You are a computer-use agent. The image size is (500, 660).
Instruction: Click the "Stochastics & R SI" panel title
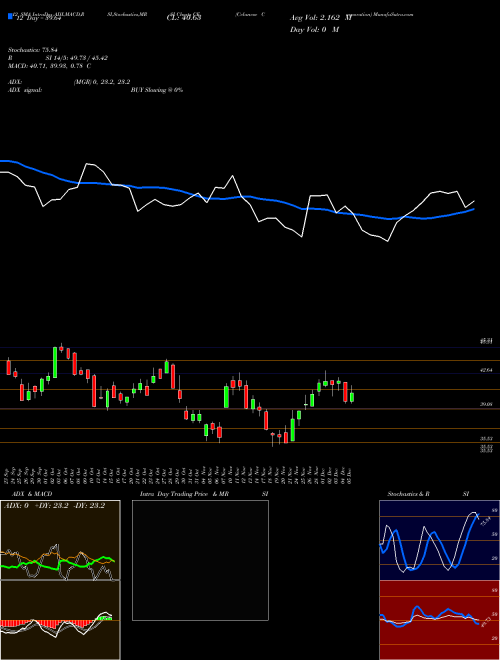[x=428, y=494]
